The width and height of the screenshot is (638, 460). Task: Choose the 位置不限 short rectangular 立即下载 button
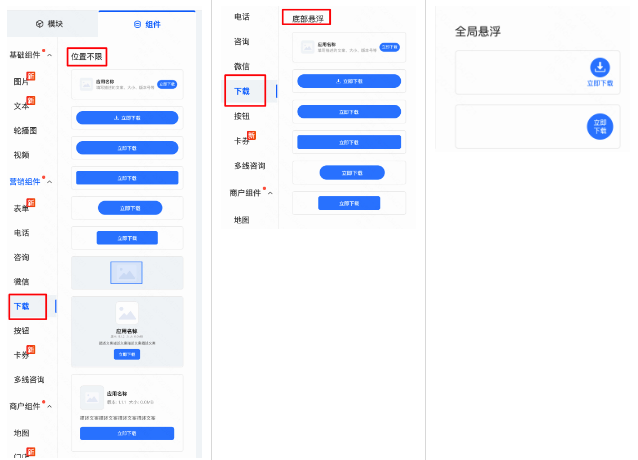(127, 238)
